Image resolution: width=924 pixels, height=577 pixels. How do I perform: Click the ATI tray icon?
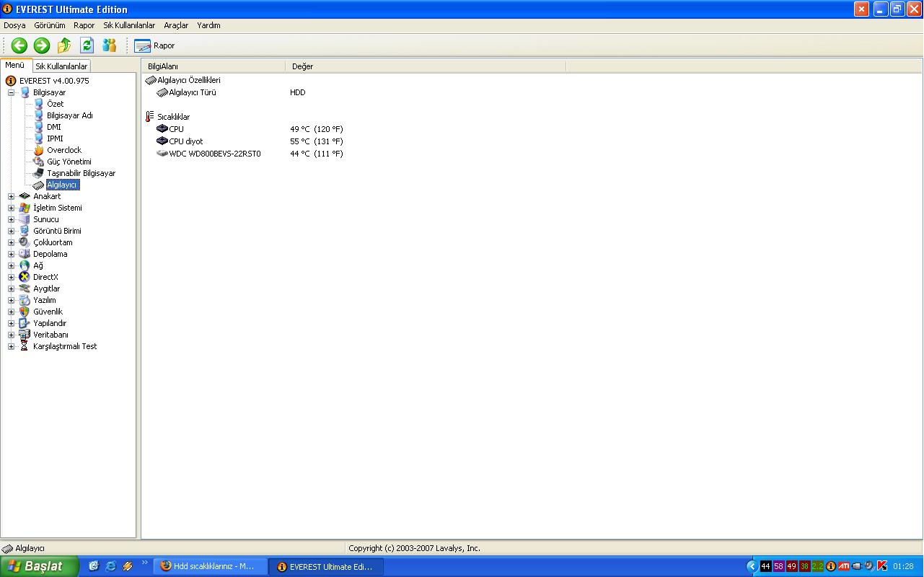843,566
